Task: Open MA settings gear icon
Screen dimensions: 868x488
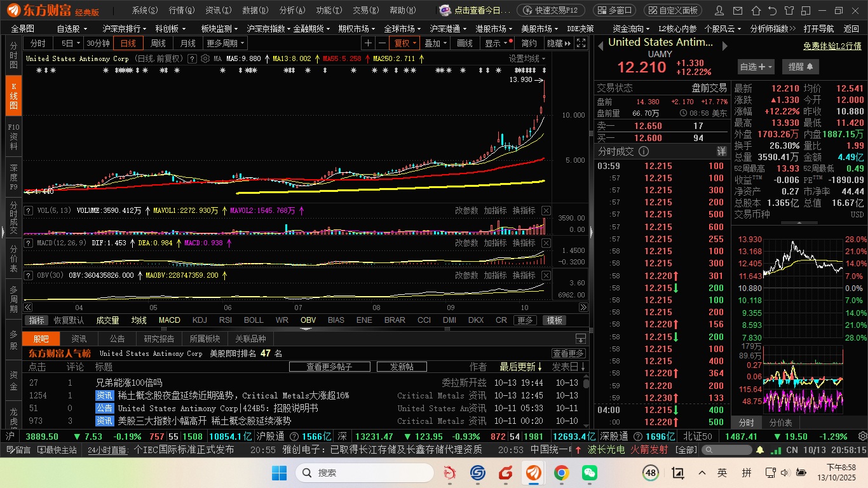Action: point(205,58)
